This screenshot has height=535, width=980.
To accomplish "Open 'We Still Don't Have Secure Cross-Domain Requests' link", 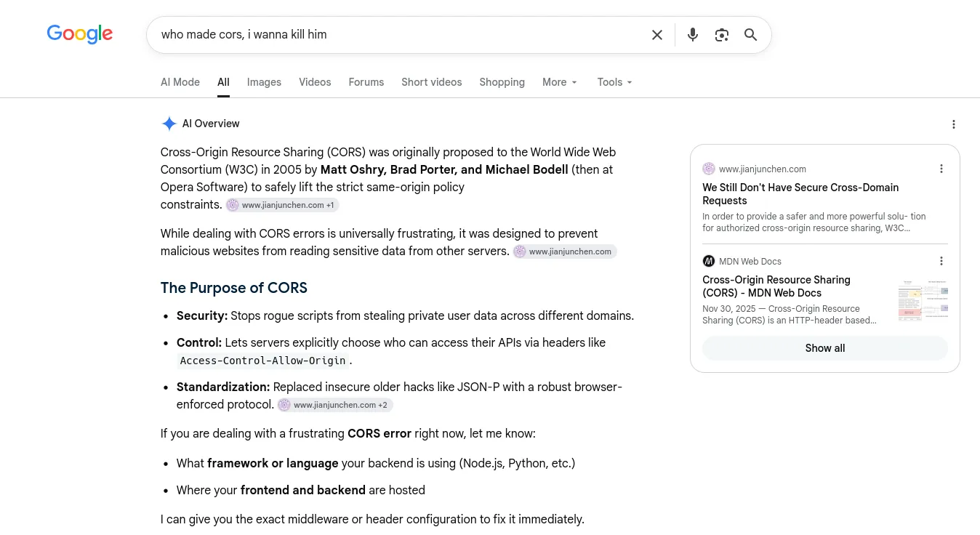I will pyautogui.click(x=800, y=194).
